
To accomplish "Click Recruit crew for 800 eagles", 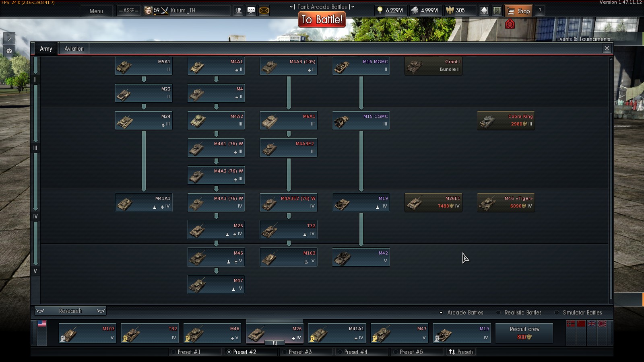I will pos(524,333).
